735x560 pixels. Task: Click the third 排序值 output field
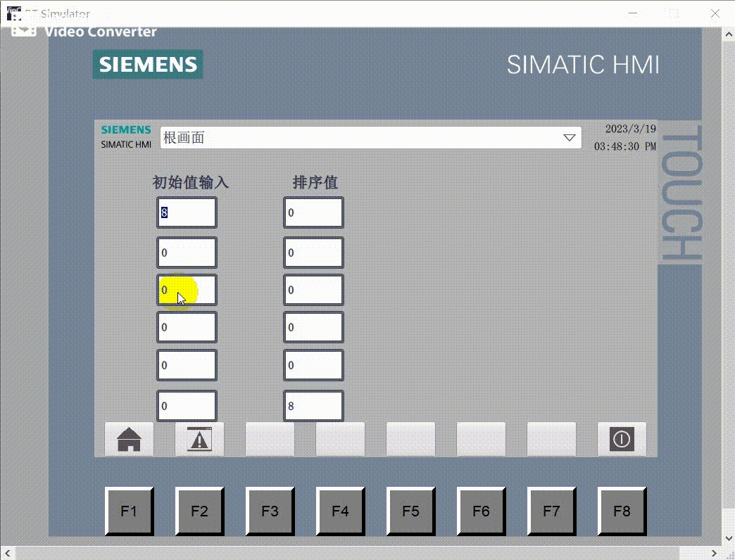coord(313,290)
